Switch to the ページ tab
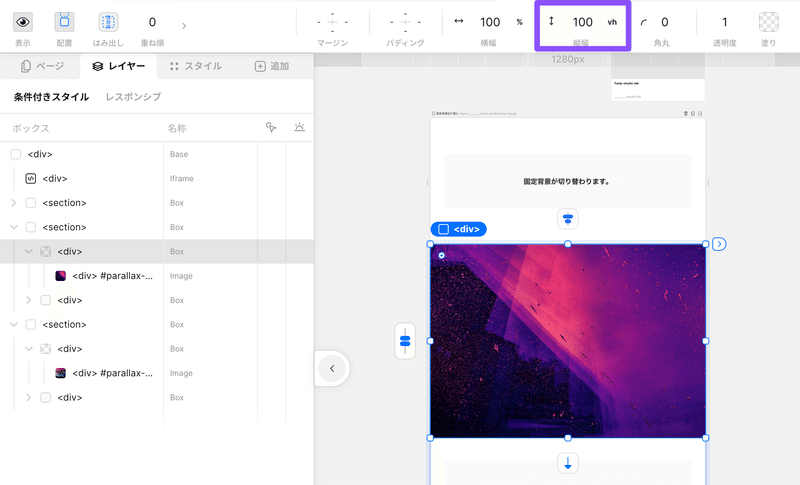The height and width of the screenshot is (485, 800). click(42, 66)
